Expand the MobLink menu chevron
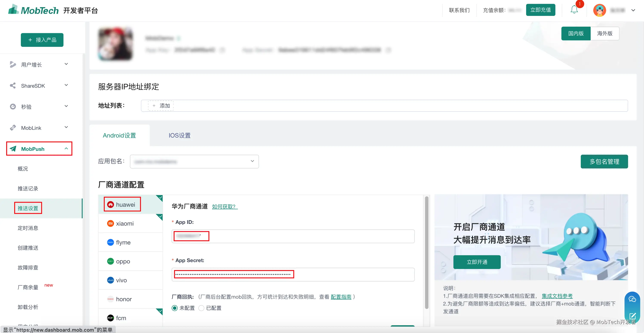This screenshot has height=333, width=644. 66,127
